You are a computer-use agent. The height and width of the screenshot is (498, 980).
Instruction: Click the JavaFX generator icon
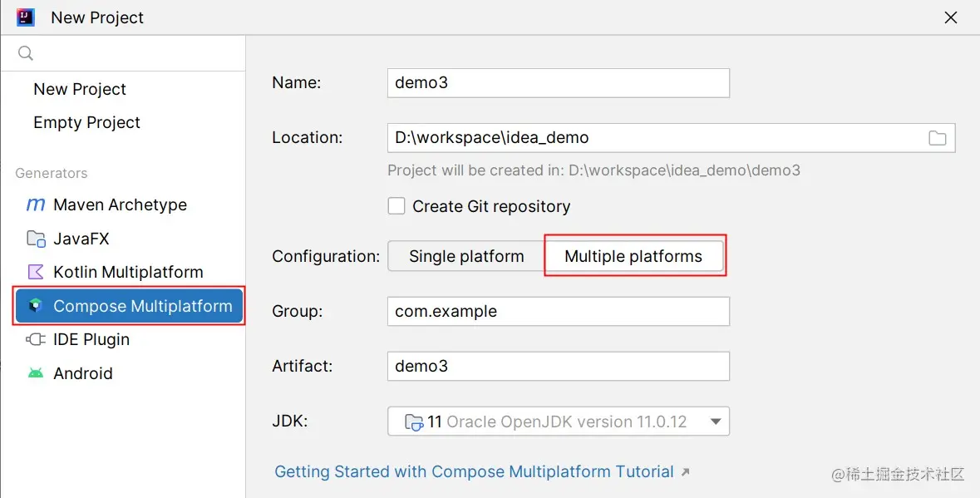pos(35,239)
